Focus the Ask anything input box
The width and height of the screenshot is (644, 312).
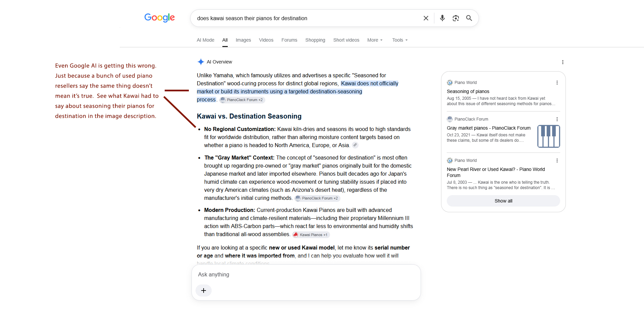306,275
